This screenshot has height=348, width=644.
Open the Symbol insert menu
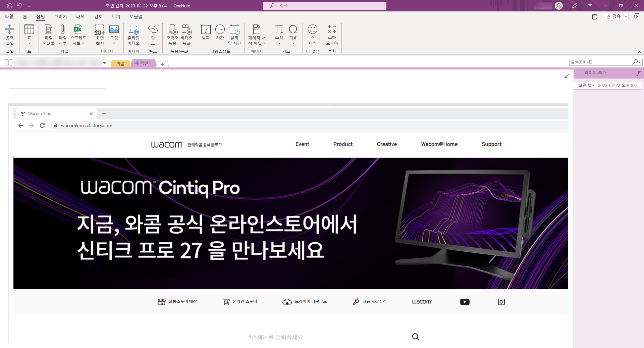point(293,35)
